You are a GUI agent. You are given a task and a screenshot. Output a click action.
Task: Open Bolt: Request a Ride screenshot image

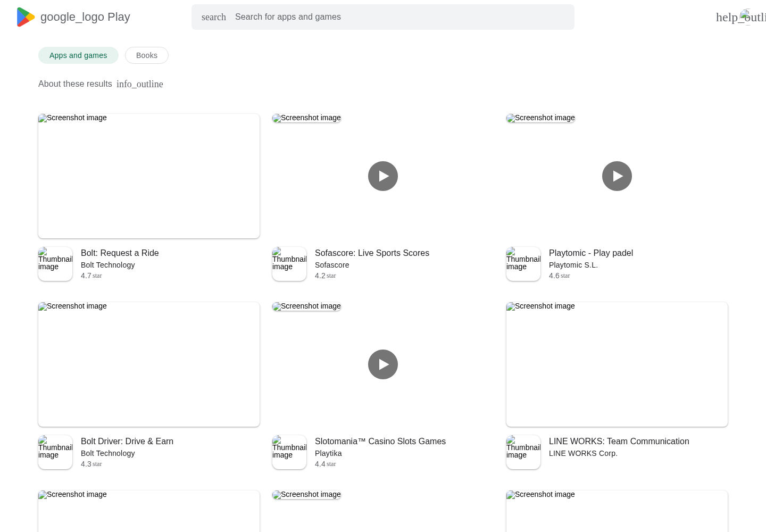(149, 176)
